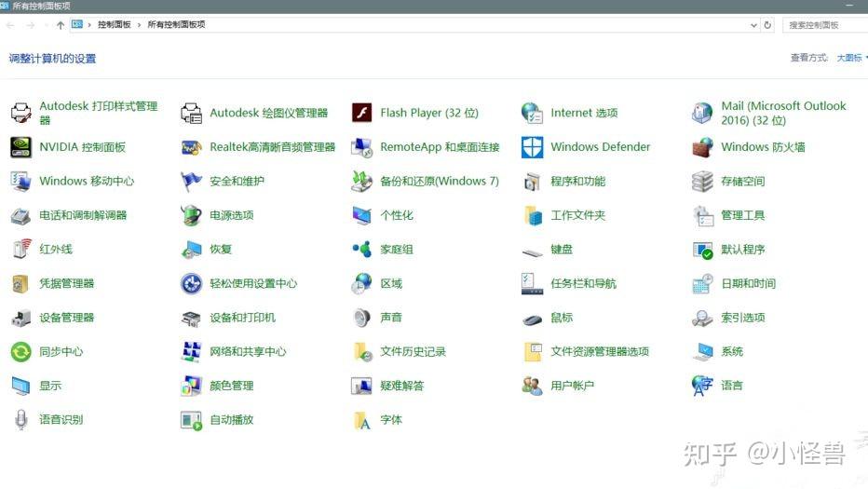Click the refresh button beside address bar

[767, 25]
